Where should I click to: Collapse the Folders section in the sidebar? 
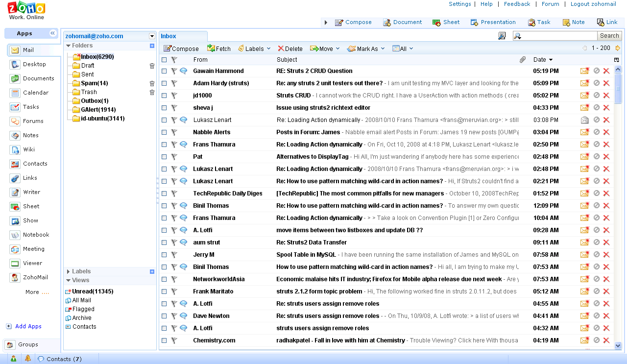68,45
